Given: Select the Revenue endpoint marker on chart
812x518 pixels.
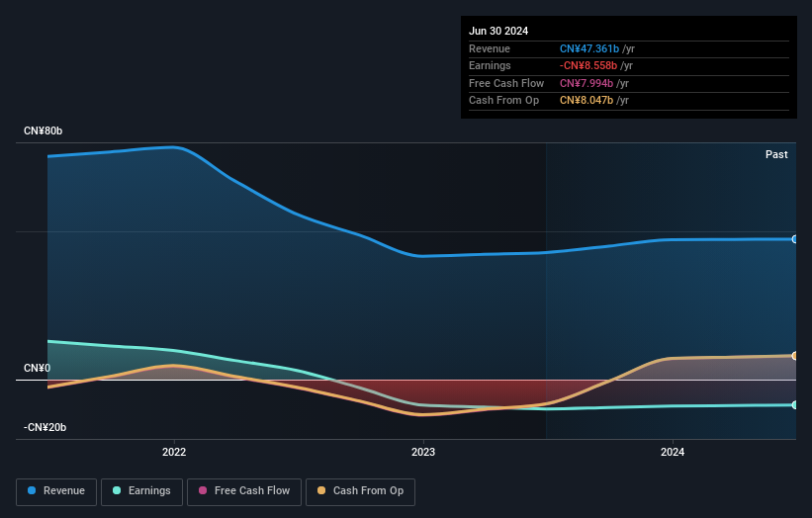Looking at the screenshot, I should (x=795, y=239).
